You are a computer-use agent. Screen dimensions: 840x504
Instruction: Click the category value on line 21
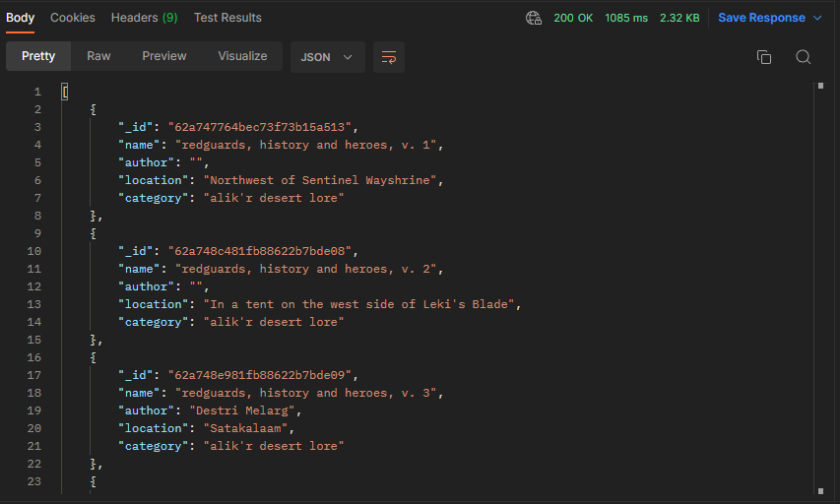[x=274, y=446]
